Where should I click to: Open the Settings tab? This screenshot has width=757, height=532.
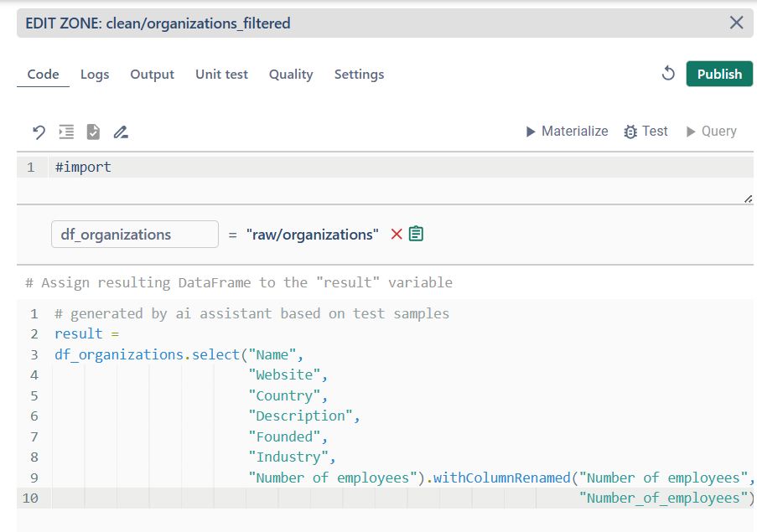359,75
